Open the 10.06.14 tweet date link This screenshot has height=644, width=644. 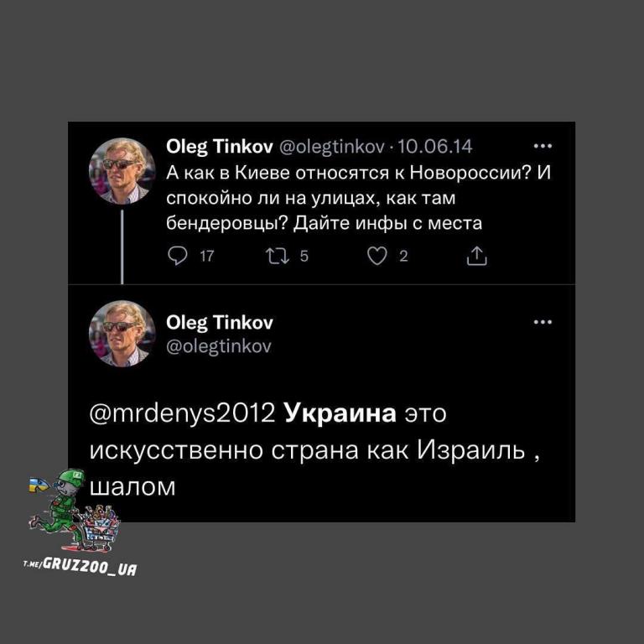[435, 146]
